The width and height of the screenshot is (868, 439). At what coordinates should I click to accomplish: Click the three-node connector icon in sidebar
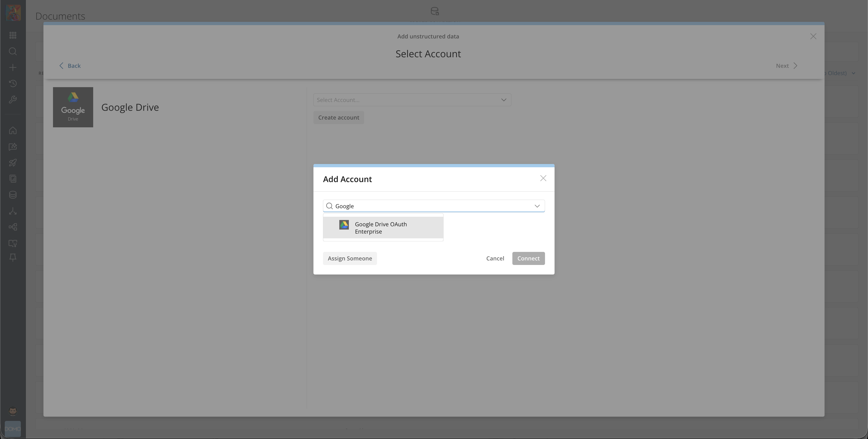point(13,211)
